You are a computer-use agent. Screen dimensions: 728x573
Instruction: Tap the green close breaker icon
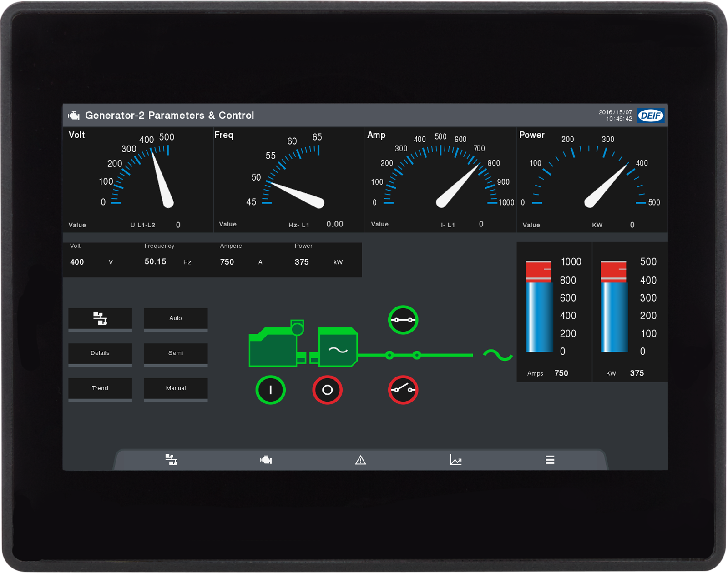click(x=403, y=320)
